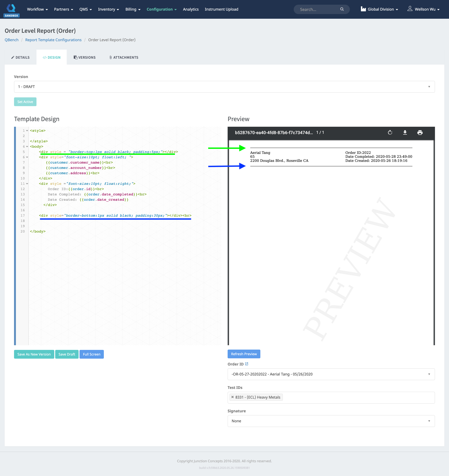449x476 pixels.
Task: Click the download icon in the preview header
Action: [x=405, y=132]
